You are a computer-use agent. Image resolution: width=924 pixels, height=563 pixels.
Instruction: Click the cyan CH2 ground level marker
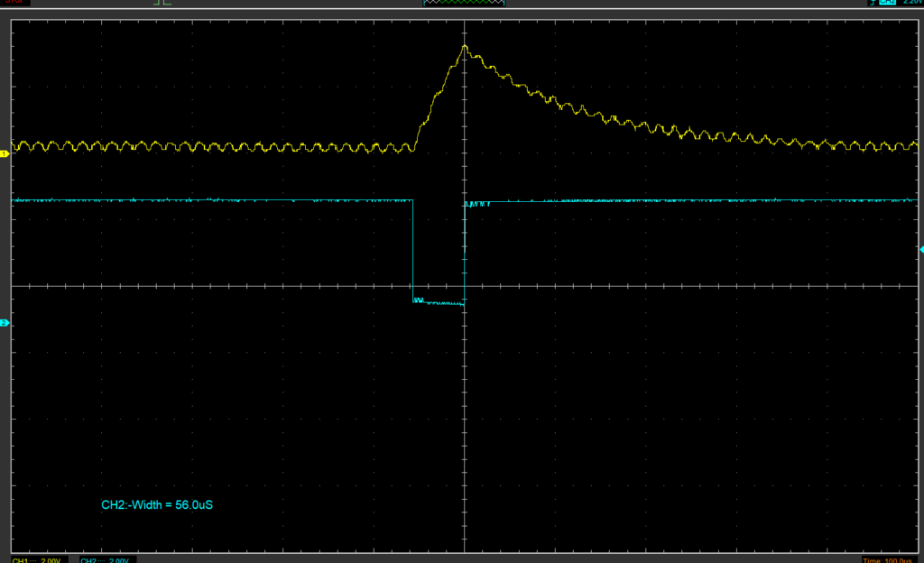click(x=5, y=322)
